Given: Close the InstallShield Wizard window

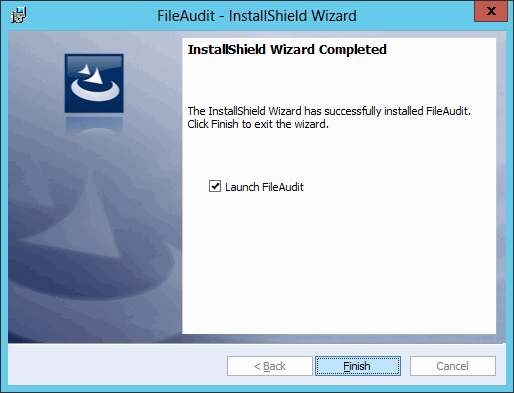Looking at the screenshot, I should [491, 11].
